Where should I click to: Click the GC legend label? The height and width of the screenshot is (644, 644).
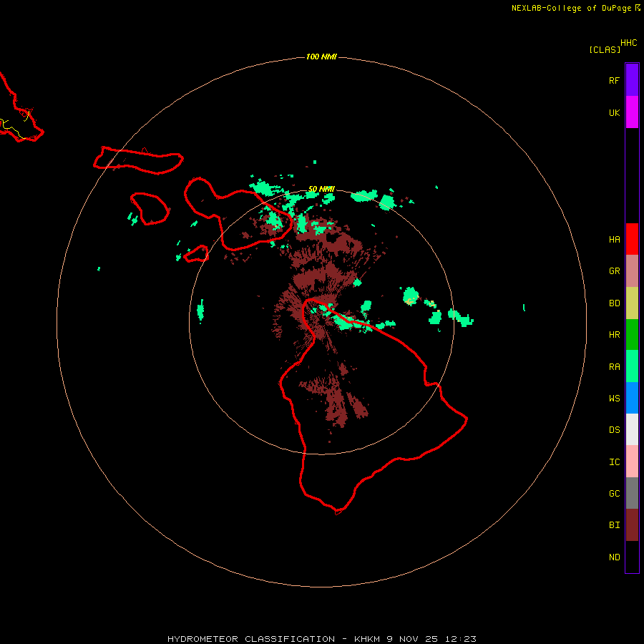[x=614, y=494]
